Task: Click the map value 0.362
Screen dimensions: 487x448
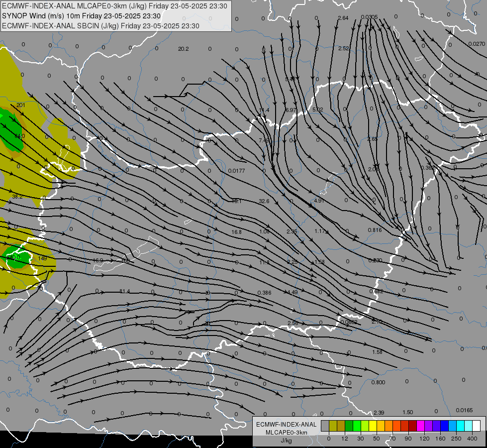Action: pyautogui.click(x=428, y=168)
